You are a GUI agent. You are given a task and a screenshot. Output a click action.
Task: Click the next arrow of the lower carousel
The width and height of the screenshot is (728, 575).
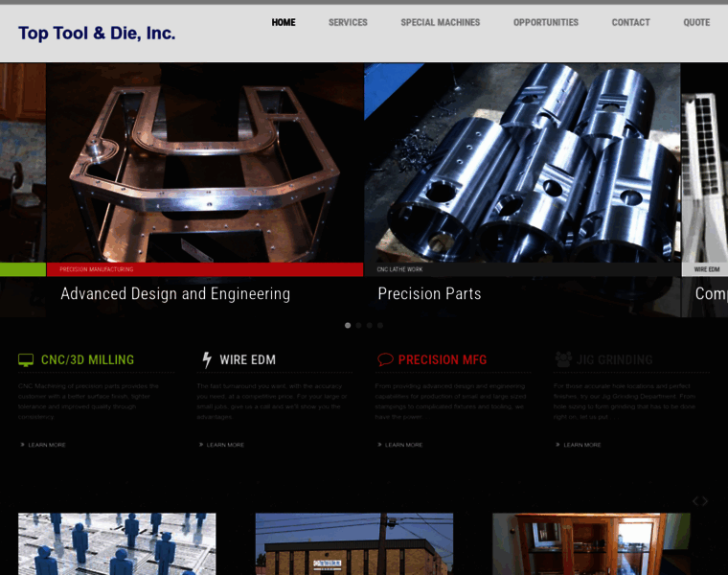(x=705, y=501)
